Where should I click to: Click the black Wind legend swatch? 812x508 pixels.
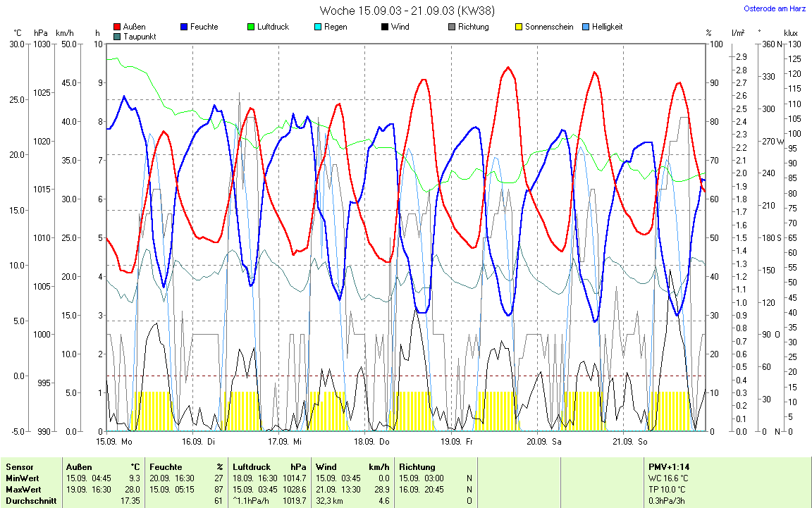[x=384, y=27]
